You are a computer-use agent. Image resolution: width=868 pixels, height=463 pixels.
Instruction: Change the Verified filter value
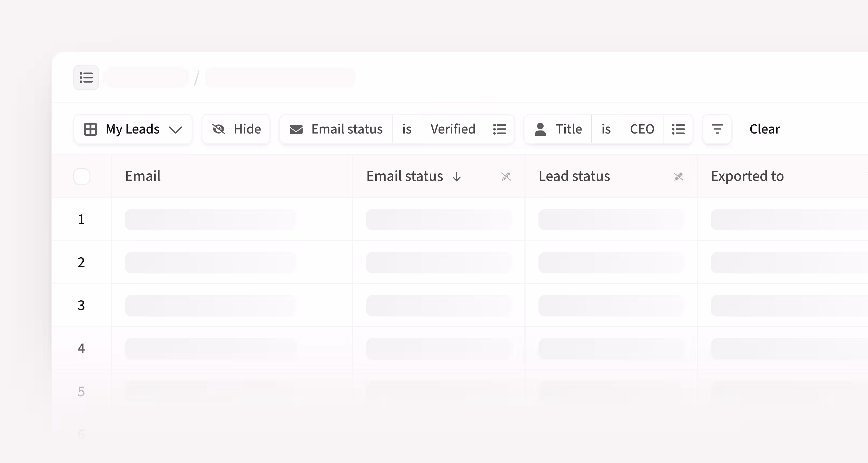point(453,129)
